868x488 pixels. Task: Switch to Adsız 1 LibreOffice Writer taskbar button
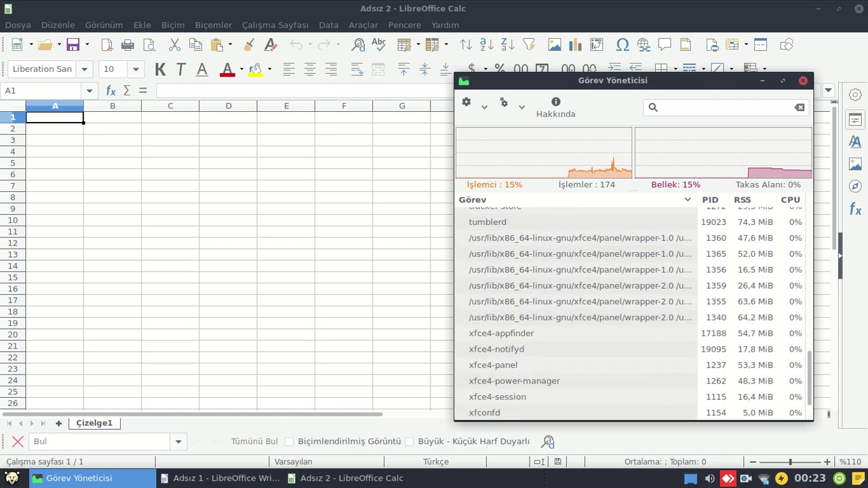point(220,478)
